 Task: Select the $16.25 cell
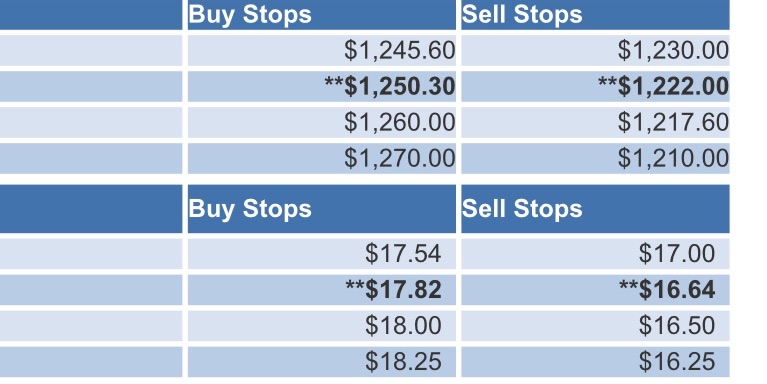tap(595, 362)
